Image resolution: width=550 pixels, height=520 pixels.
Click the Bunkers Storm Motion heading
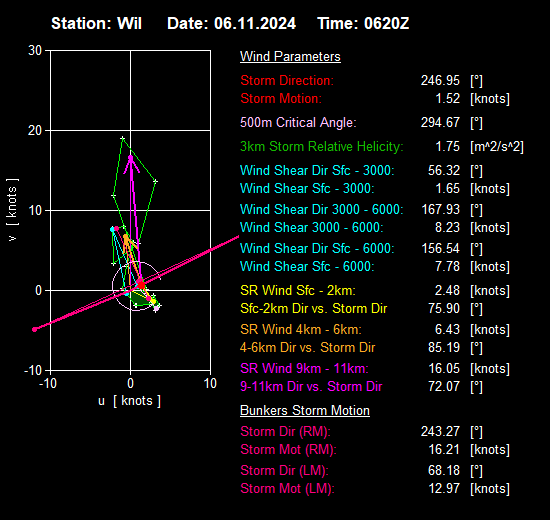click(x=305, y=411)
